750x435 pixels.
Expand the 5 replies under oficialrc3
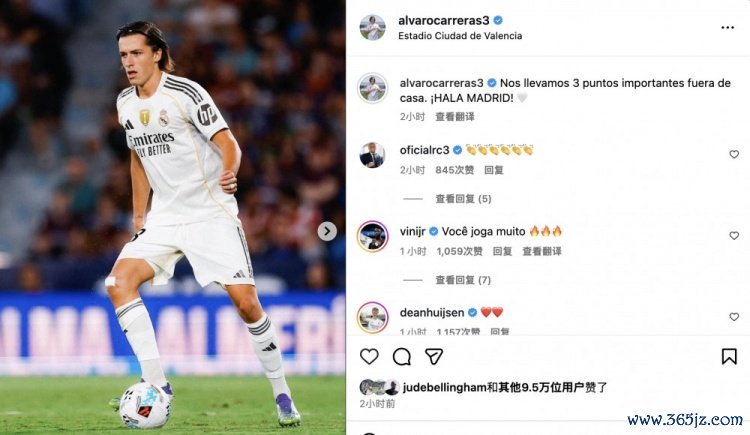pos(463,199)
